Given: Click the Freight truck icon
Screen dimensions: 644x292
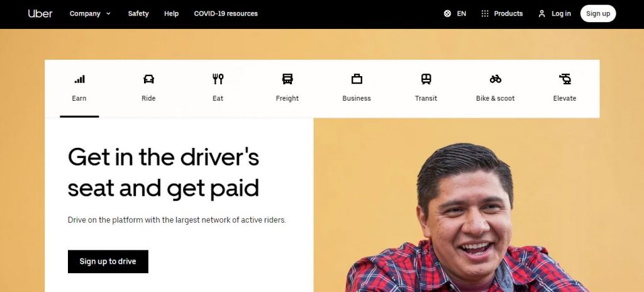Looking at the screenshot, I should pos(287,79).
